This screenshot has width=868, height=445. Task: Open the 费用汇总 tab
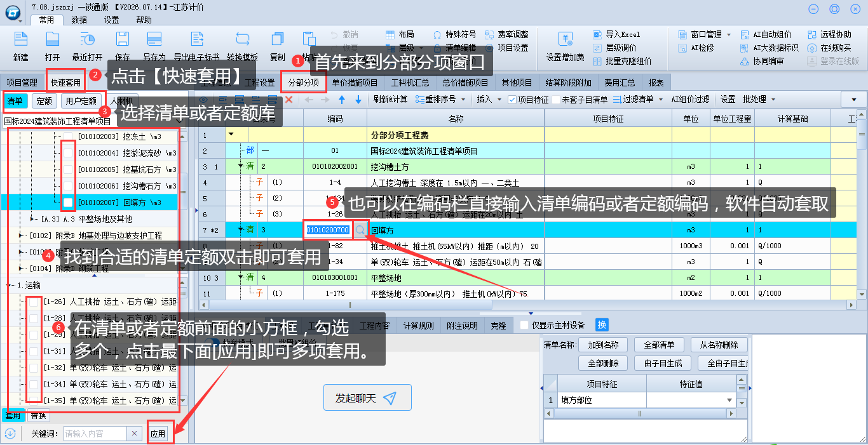click(x=620, y=83)
